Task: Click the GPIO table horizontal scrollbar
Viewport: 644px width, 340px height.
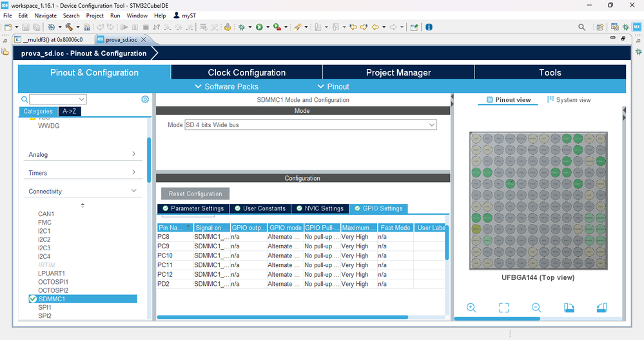Action: pyautogui.click(x=282, y=317)
